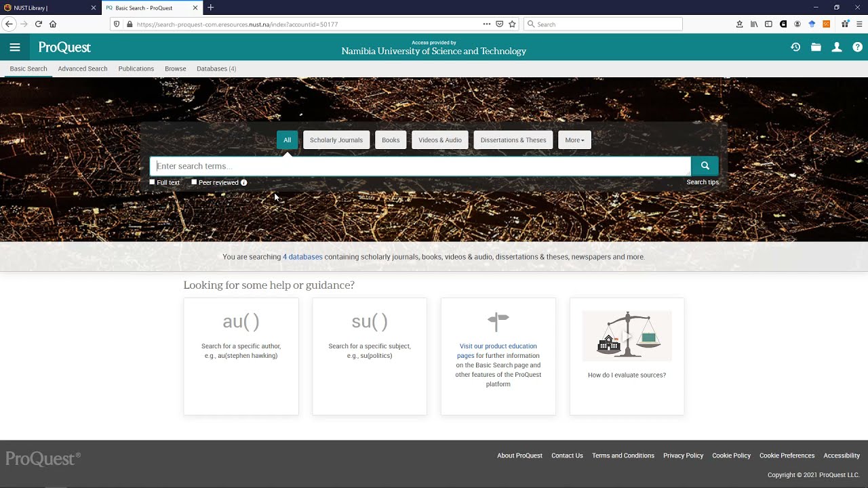
Task: Expand the More source types dropdown
Action: click(x=574, y=140)
